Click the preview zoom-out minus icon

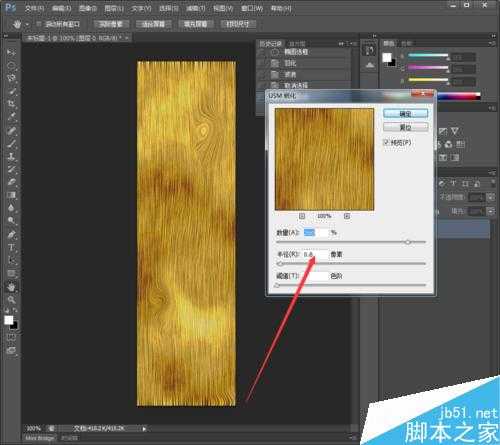[302, 216]
